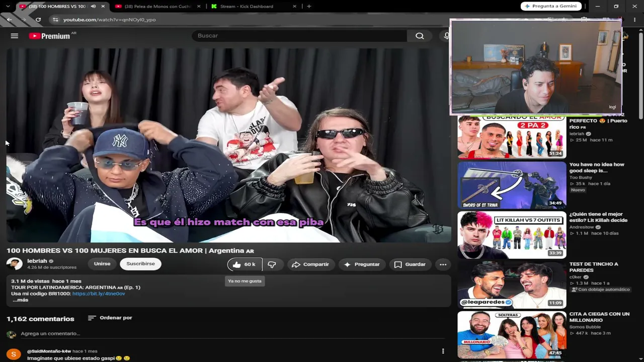The height and width of the screenshot is (362, 644).
Task: Start voice search with microphone icon
Action: pyautogui.click(x=446, y=36)
